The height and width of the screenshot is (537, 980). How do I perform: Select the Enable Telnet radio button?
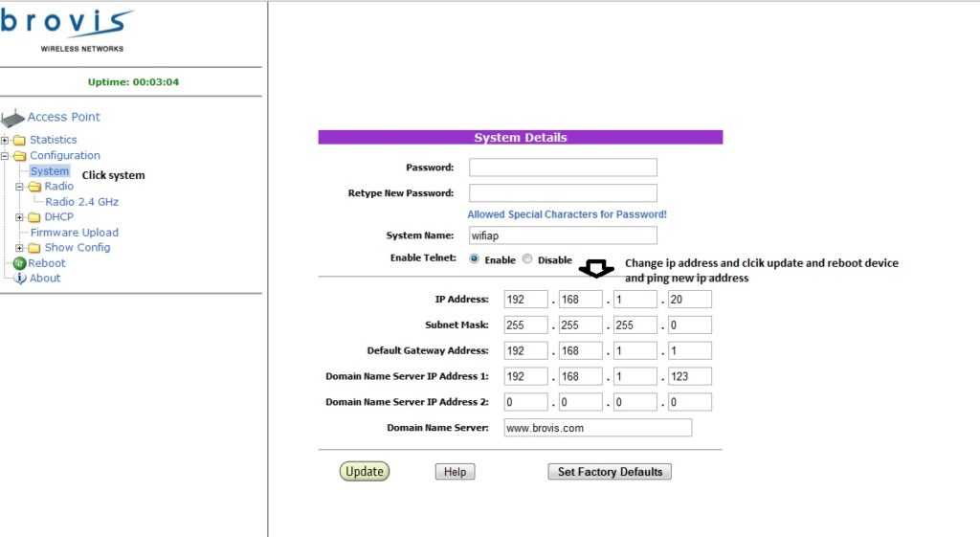pos(475,259)
